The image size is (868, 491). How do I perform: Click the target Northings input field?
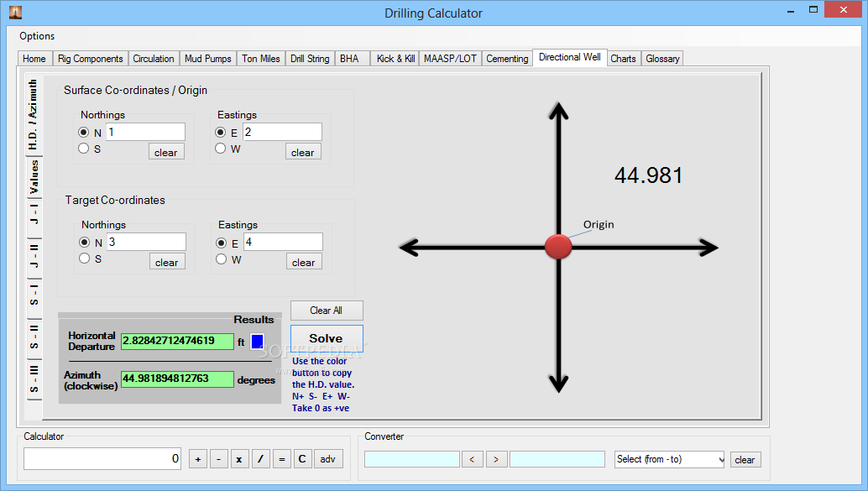[146, 242]
